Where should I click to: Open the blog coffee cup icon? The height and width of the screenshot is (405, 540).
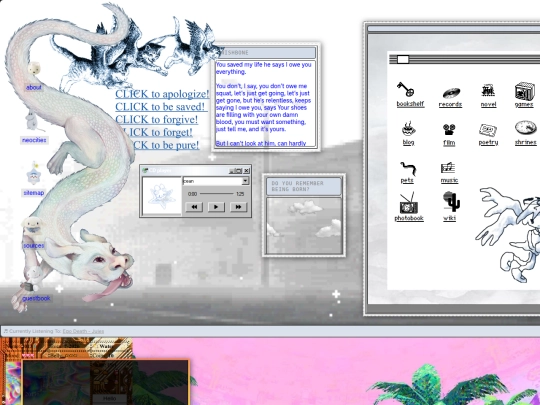tap(408, 129)
